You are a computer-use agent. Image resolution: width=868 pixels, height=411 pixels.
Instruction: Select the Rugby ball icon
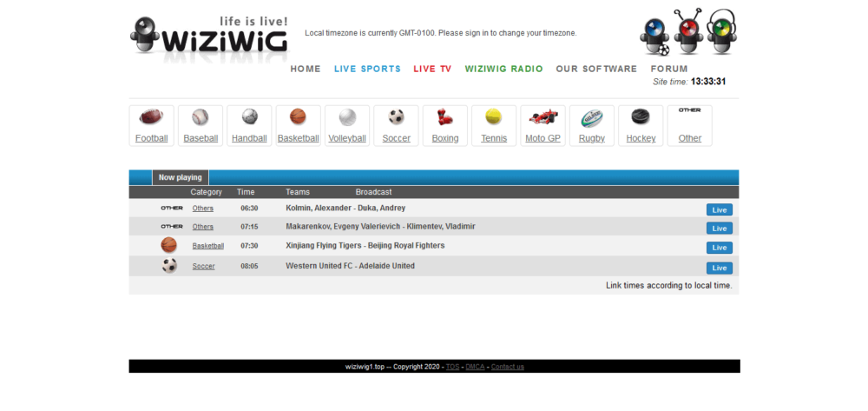[x=592, y=118]
